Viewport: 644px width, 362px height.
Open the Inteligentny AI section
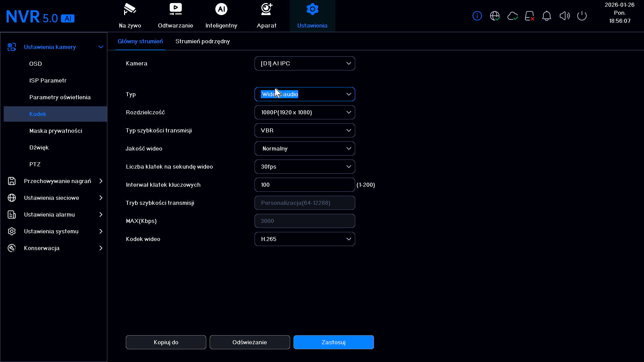pyautogui.click(x=221, y=16)
